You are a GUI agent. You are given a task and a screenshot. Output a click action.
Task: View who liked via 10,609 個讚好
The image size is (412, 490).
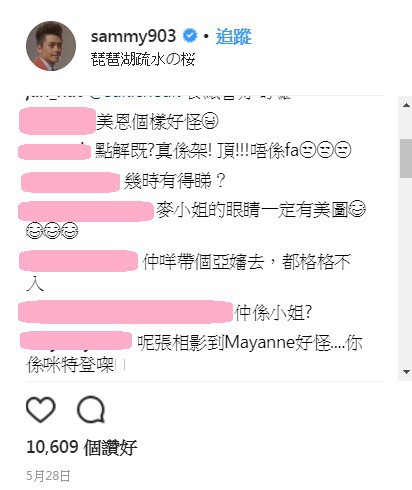[82, 447]
